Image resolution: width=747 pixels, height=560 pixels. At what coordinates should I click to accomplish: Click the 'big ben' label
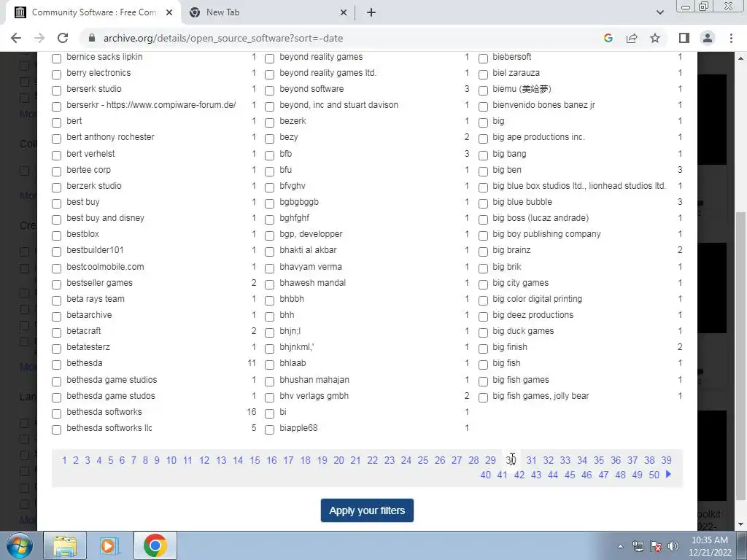coord(507,169)
